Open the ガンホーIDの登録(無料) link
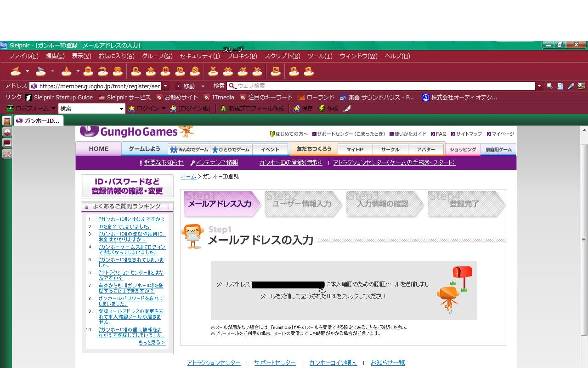Image resolution: width=588 pixels, height=368 pixels. [290, 163]
